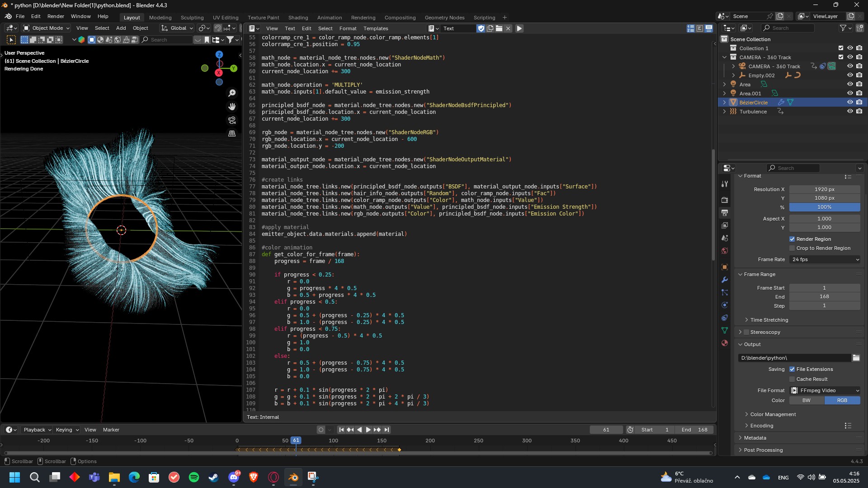Switch to Shading workspace tab

coord(298,18)
